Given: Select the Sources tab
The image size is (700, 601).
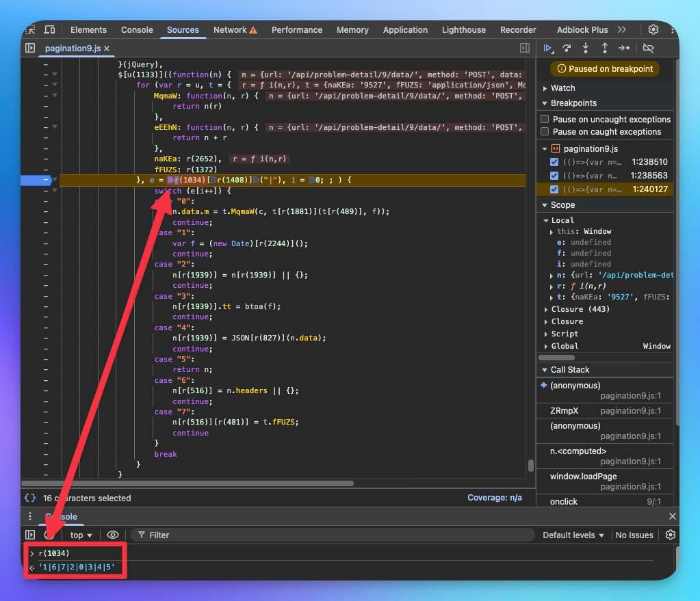Looking at the screenshot, I should click(x=183, y=30).
